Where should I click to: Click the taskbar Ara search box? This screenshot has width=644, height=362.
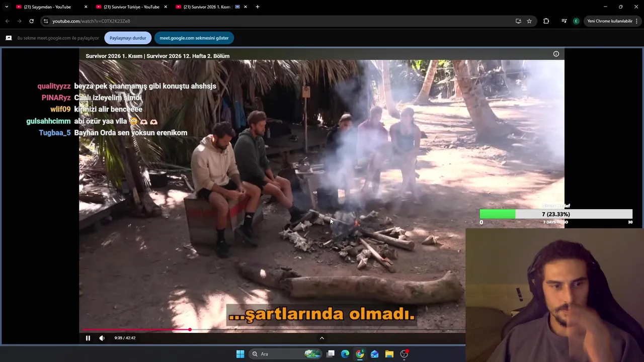point(286,354)
